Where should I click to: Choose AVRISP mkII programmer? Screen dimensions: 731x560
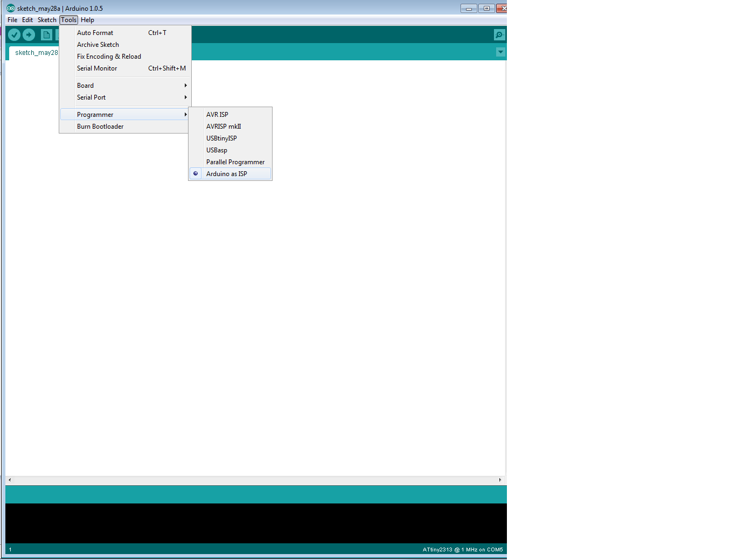pyautogui.click(x=230, y=127)
